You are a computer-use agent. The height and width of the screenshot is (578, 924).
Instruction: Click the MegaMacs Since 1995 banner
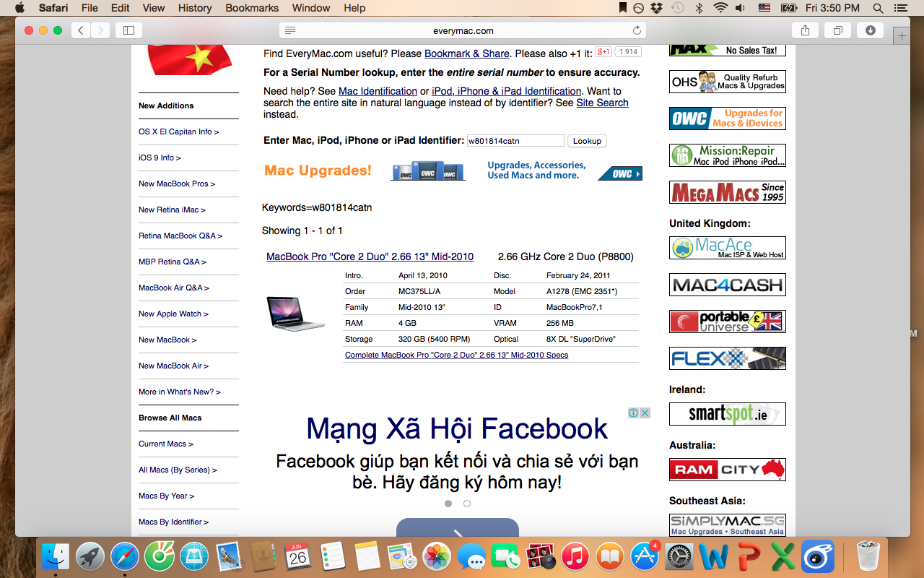pyautogui.click(x=728, y=192)
